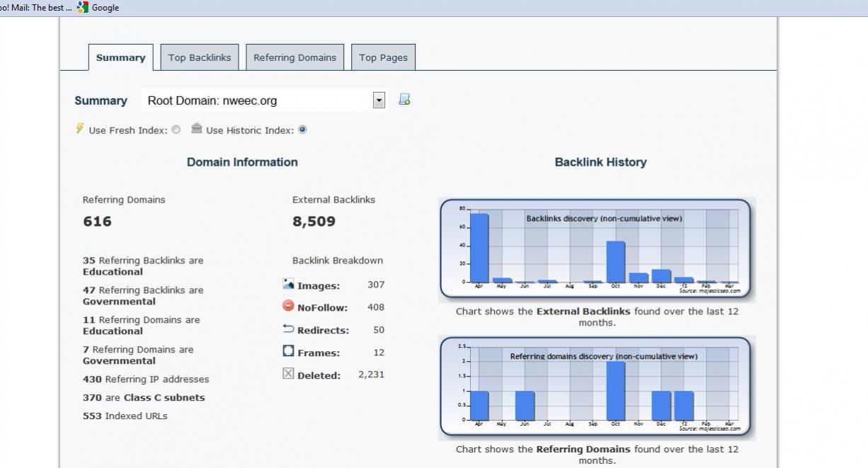
Task: Select the Use Fresh Index radio button
Action: click(x=176, y=130)
